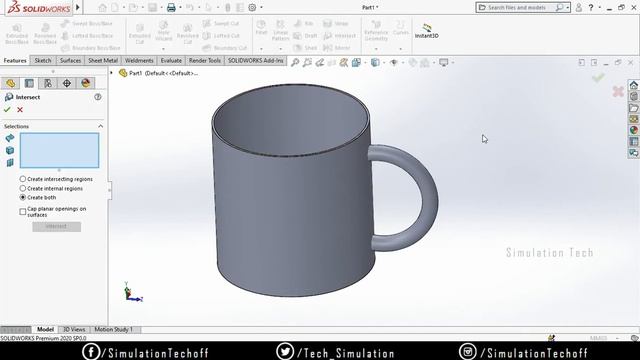Switch to the Features tab
Viewport: 640px width, 360px height.
pyautogui.click(x=15, y=60)
